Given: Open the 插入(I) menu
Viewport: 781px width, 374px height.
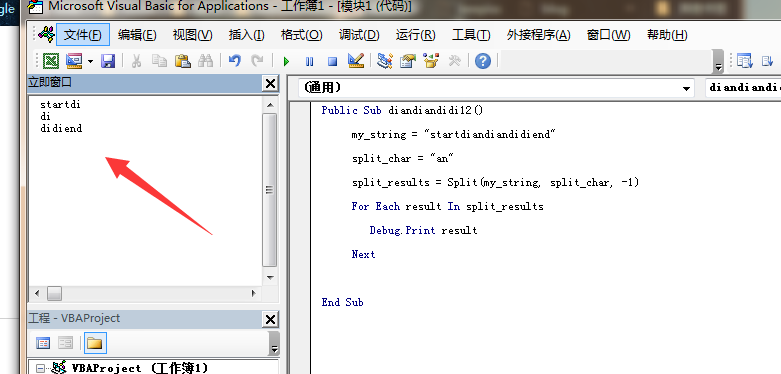Looking at the screenshot, I should (x=247, y=35).
